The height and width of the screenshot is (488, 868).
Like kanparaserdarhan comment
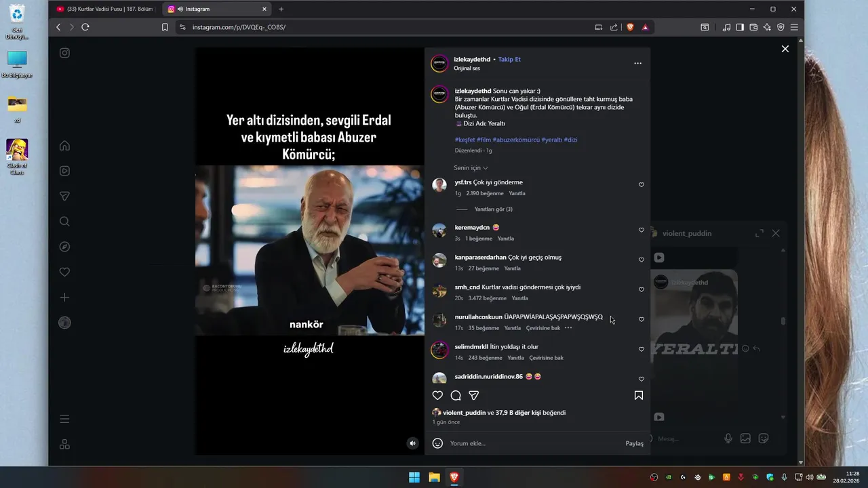(642, 260)
